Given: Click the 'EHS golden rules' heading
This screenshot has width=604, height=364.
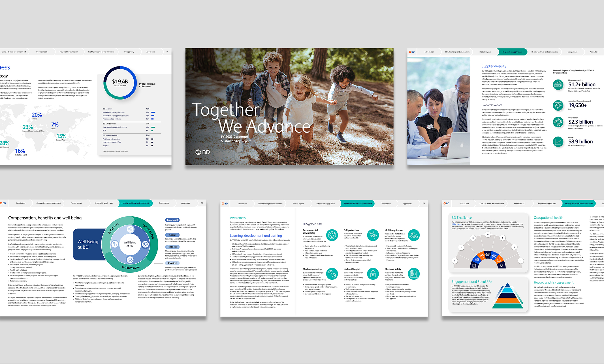Looking at the screenshot, I should (x=312, y=224).
